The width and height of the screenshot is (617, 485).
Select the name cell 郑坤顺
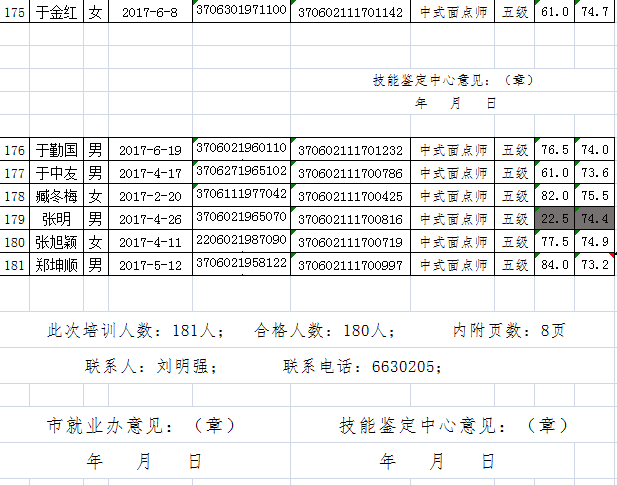tap(56, 265)
